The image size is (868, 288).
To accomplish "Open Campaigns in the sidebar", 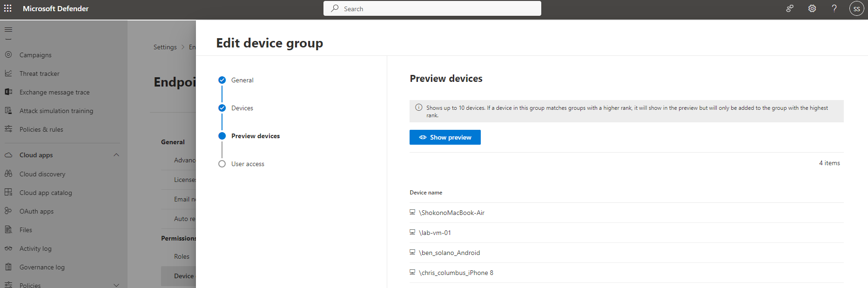I will pyautogui.click(x=35, y=55).
